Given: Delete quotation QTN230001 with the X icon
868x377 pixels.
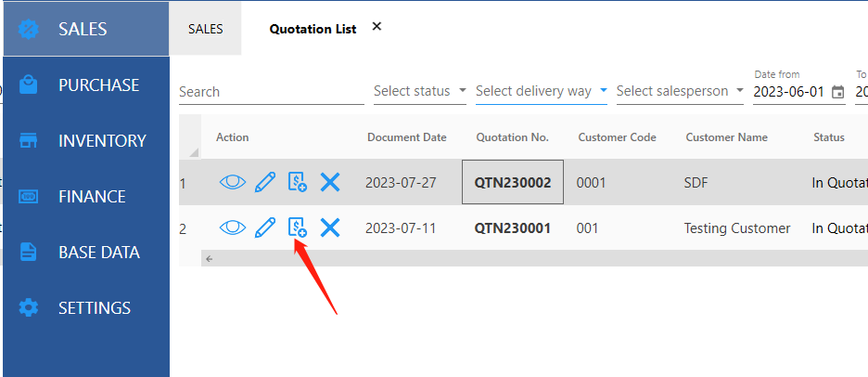Looking at the screenshot, I should click(330, 227).
